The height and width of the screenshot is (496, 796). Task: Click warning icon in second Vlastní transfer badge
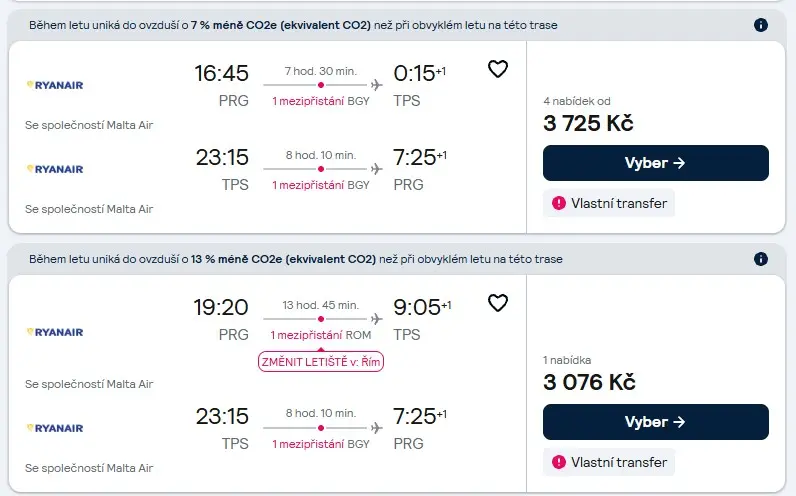(558, 462)
